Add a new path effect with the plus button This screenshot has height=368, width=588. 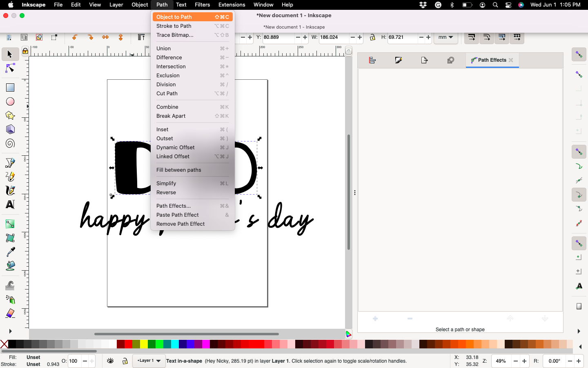375,319
